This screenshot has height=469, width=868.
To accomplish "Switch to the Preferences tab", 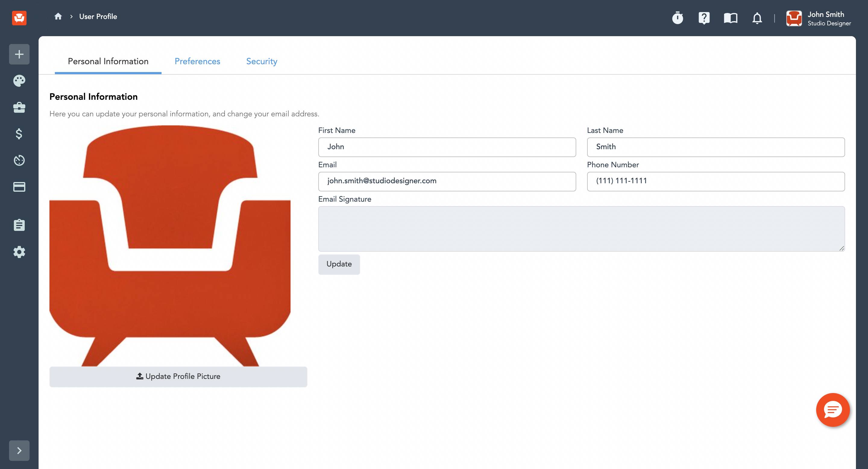I will pos(197,61).
